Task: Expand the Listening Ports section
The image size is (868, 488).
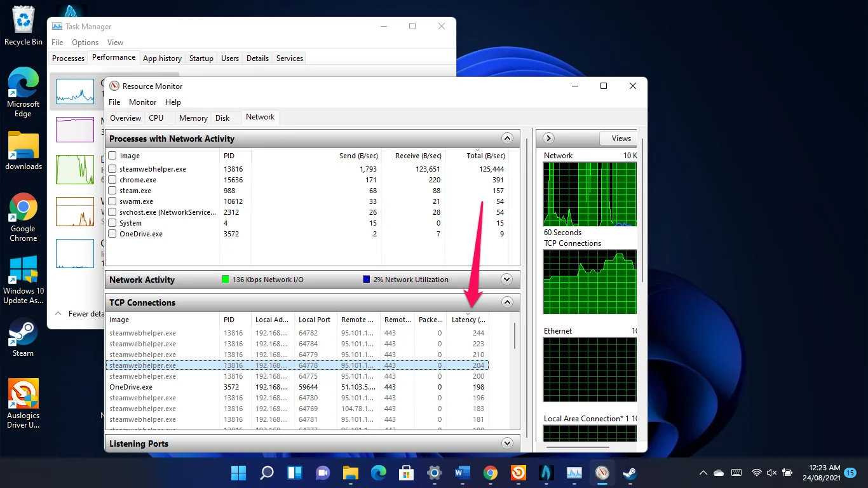Action: (507, 444)
